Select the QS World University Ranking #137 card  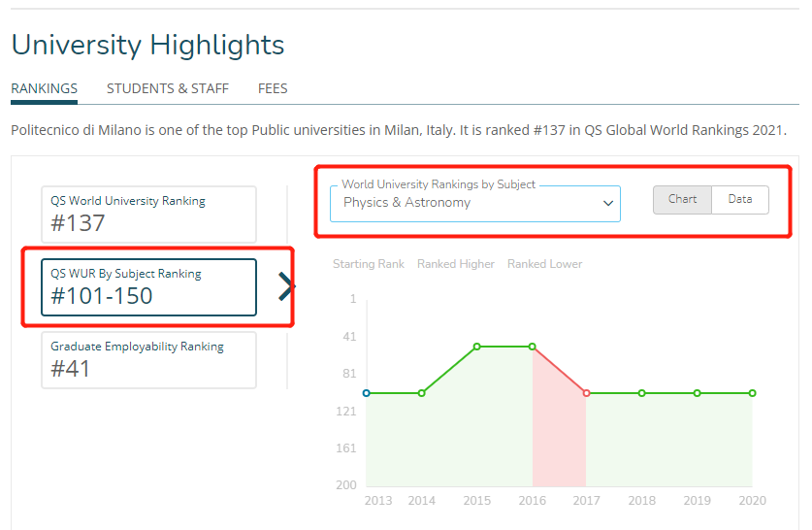pyautogui.click(x=148, y=215)
